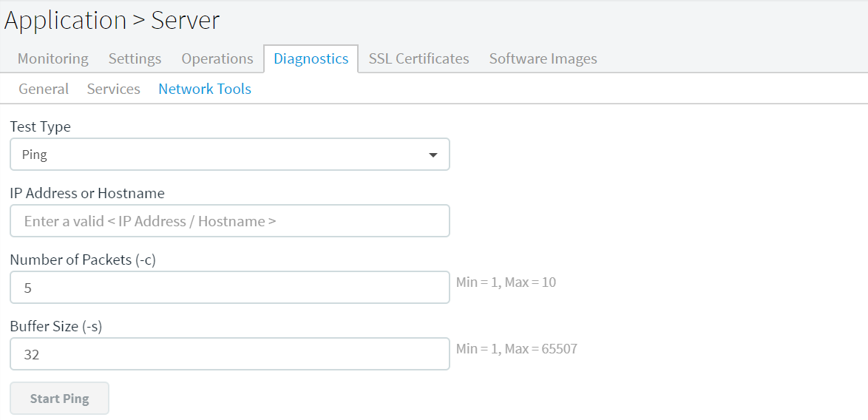Viewport: 868px width, 420px height.
Task: Open the Monitoring tab
Action: point(53,58)
